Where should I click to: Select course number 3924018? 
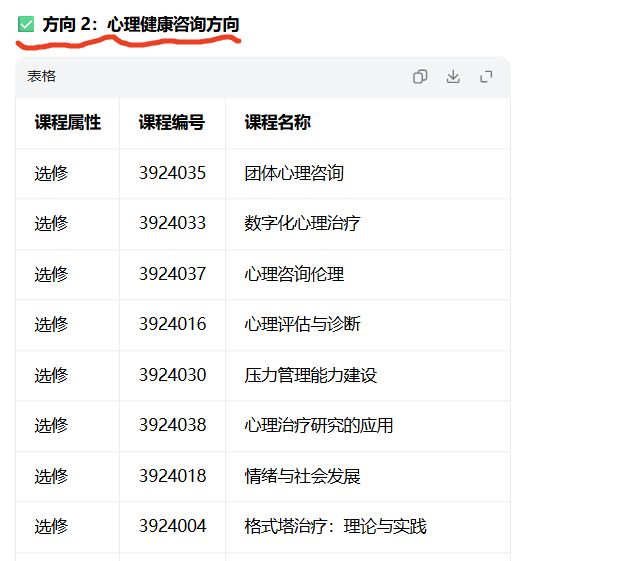(172, 476)
